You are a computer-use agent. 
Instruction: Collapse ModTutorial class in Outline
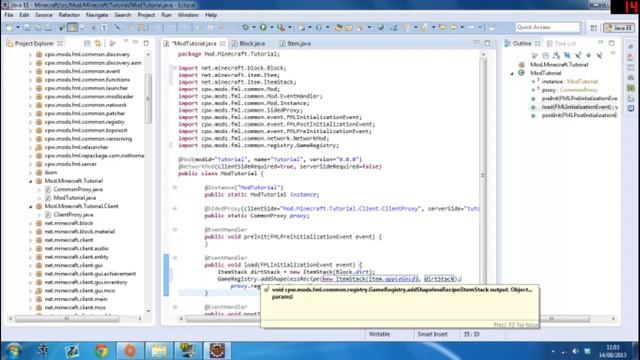click(x=512, y=73)
